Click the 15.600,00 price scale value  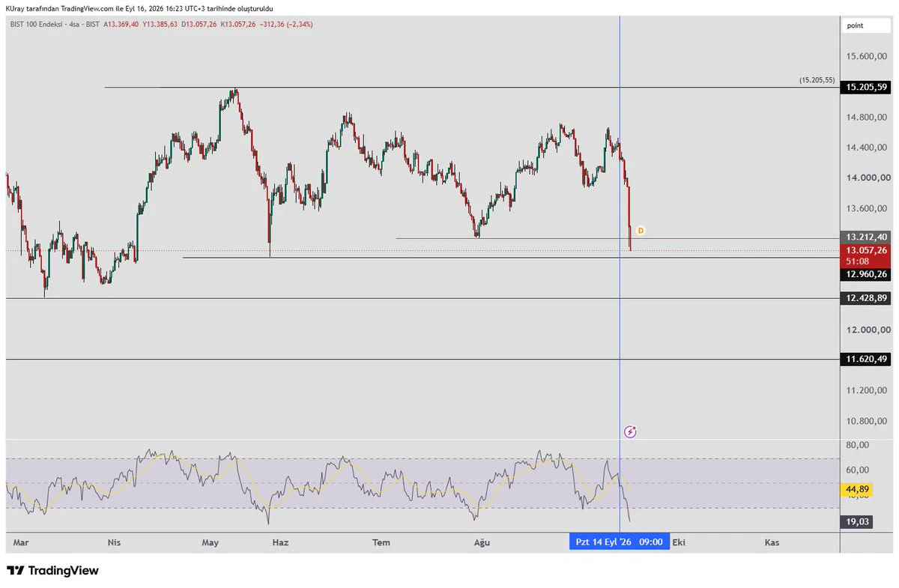click(x=868, y=56)
